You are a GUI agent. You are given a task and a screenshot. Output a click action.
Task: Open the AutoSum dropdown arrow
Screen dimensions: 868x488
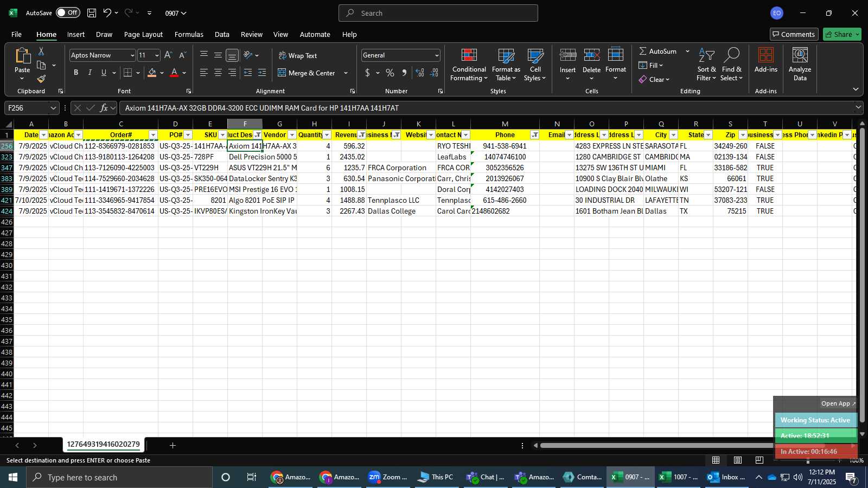click(x=687, y=51)
